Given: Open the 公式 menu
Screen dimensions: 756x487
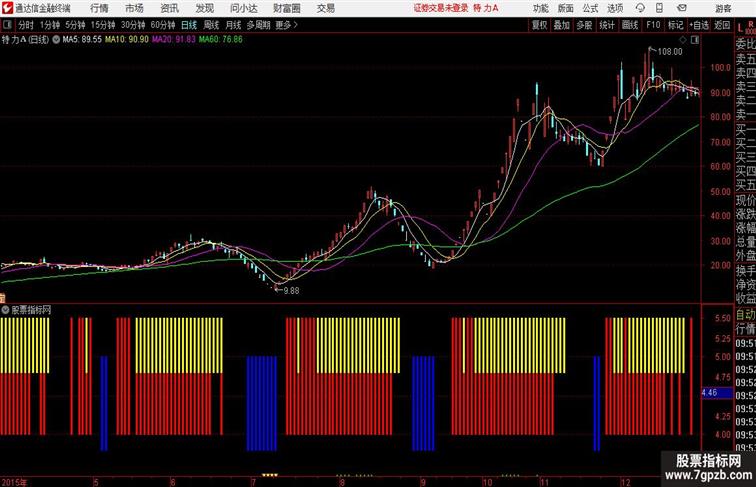Looking at the screenshot, I should click(590, 8).
